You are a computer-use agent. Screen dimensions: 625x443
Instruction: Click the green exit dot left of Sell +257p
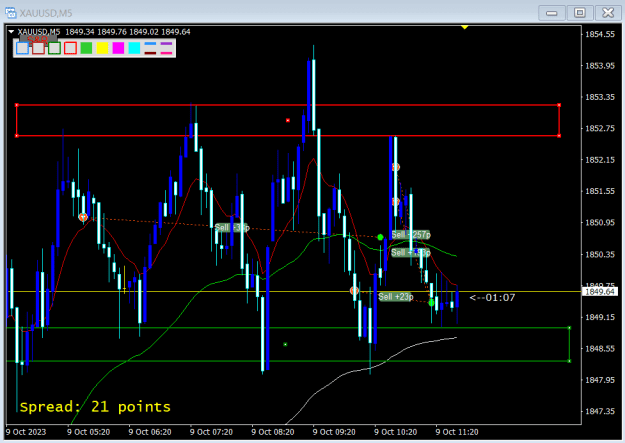point(380,237)
